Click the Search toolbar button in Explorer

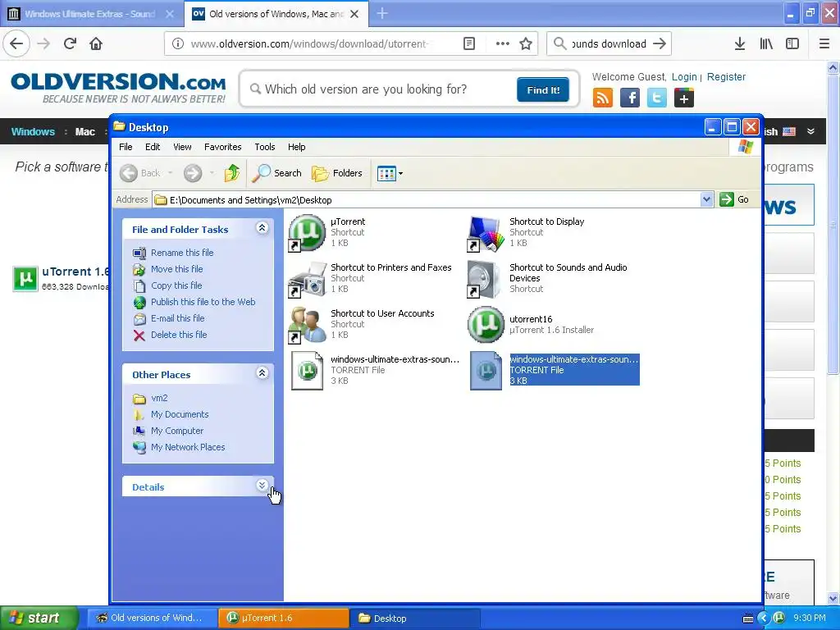(277, 173)
